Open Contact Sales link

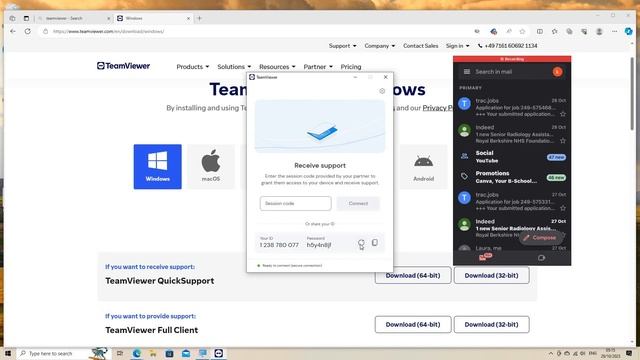pyautogui.click(x=420, y=46)
